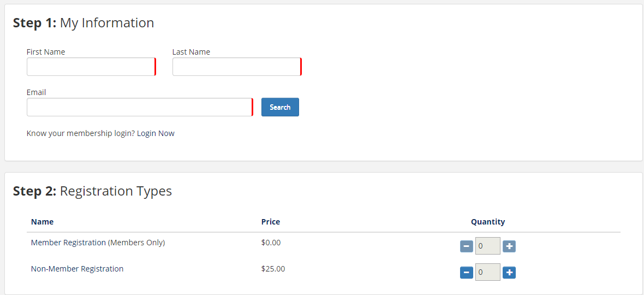Click the Non-Member Registration quantity box
Image resolution: width=644 pixels, height=295 pixels.
[487, 272]
